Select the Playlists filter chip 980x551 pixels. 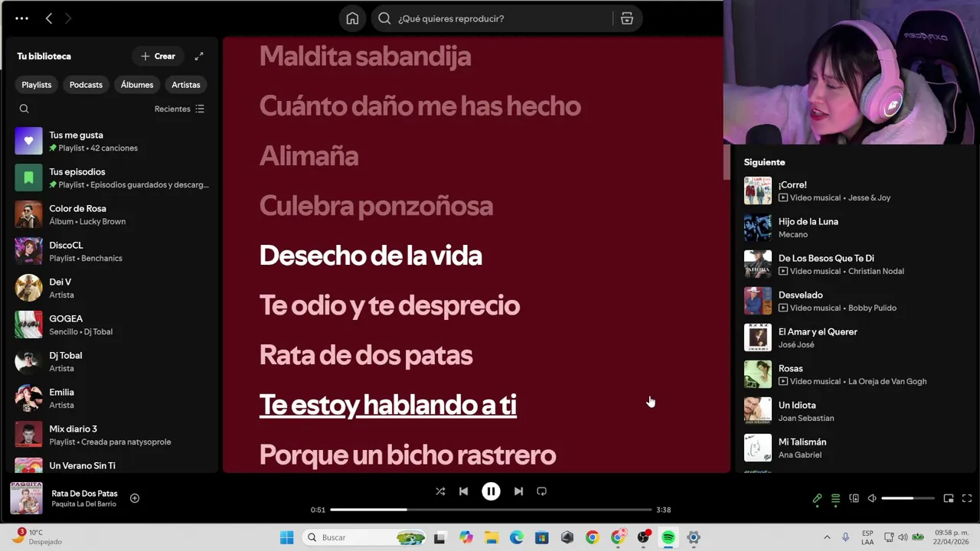pyautogui.click(x=37, y=85)
